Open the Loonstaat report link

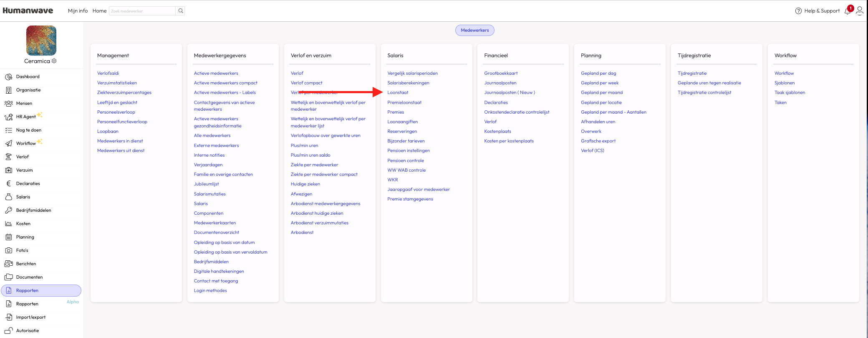tap(398, 93)
